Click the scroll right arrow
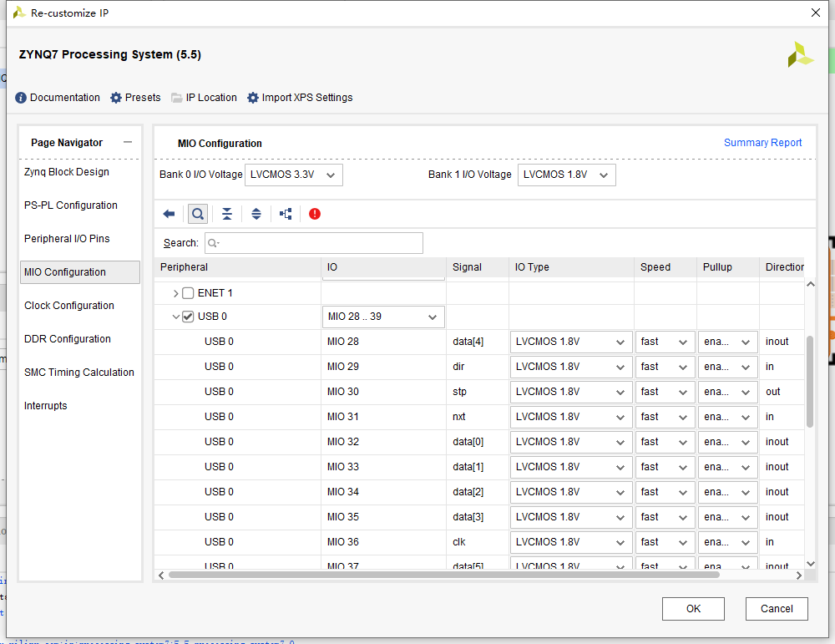This screenshot has width=835, height=644. click(x=799, y=576)
